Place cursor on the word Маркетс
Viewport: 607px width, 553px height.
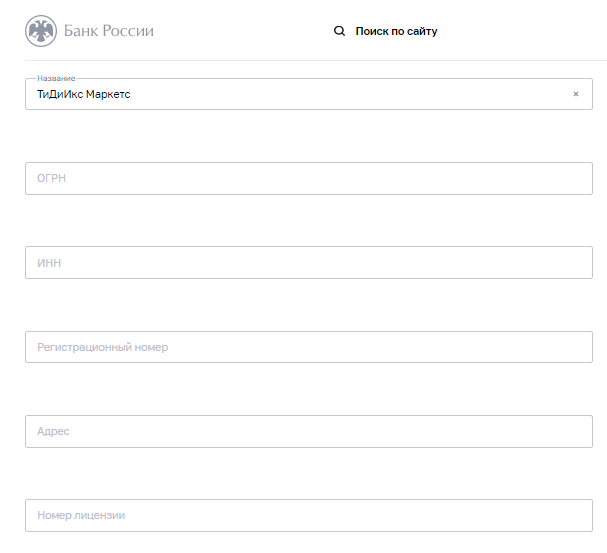point(108,94)
